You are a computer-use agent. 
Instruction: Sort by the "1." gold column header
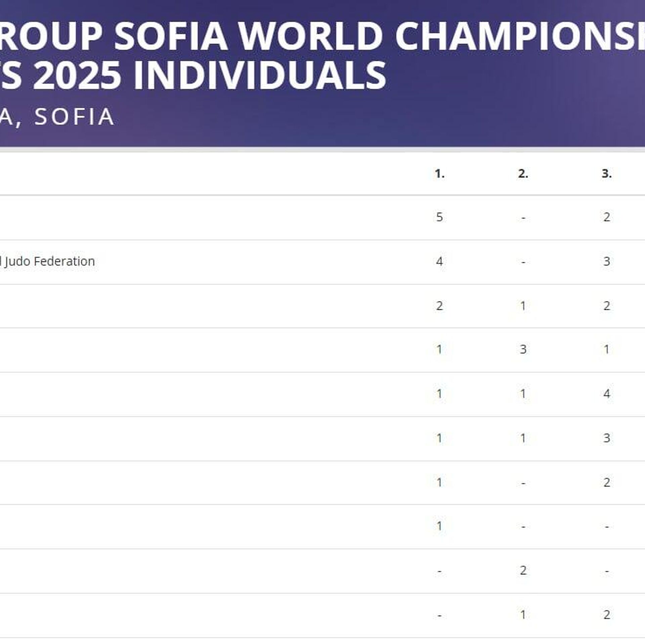(x=439, y=173)
